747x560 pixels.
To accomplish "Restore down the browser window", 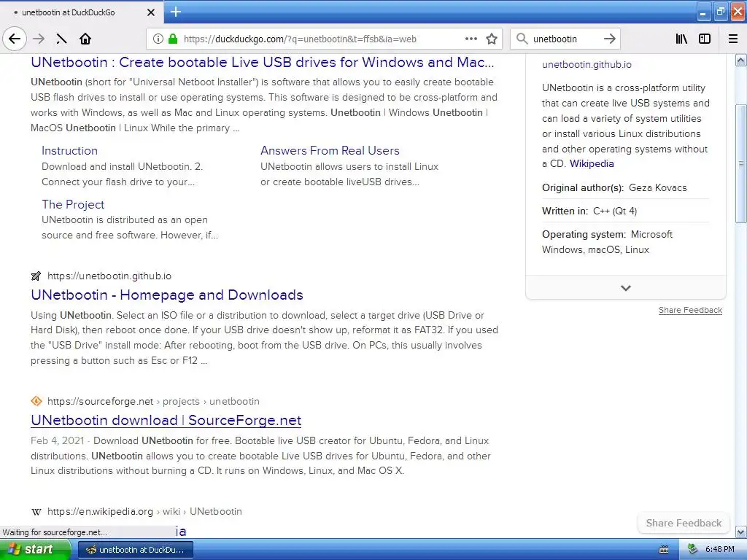I will tap(720, 12).
